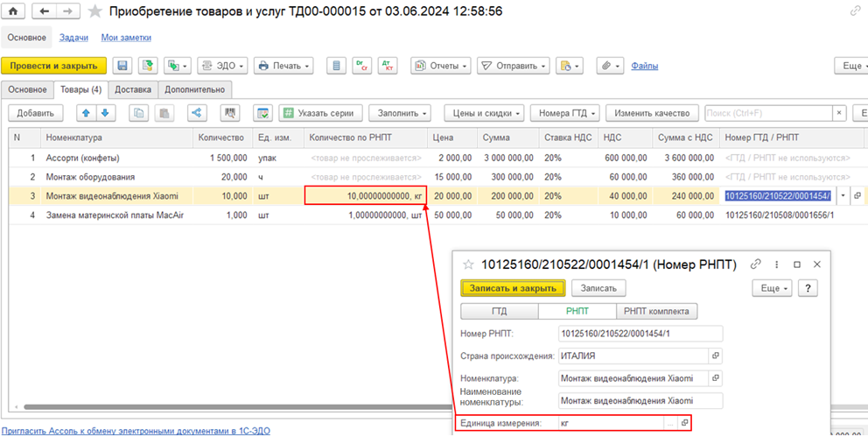This screenshot has height=437, width=868.
Task: Copy rows with the copy icon
Action: 139,113
